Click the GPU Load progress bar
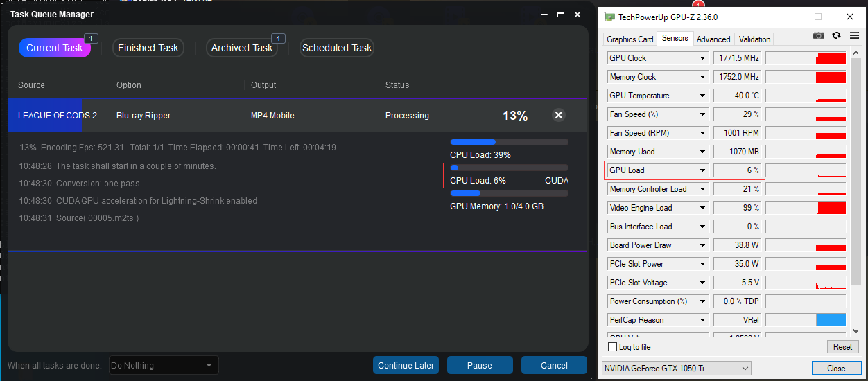This screenshot has height=381, width=868. pyautogui.click(x=509, y=168)
